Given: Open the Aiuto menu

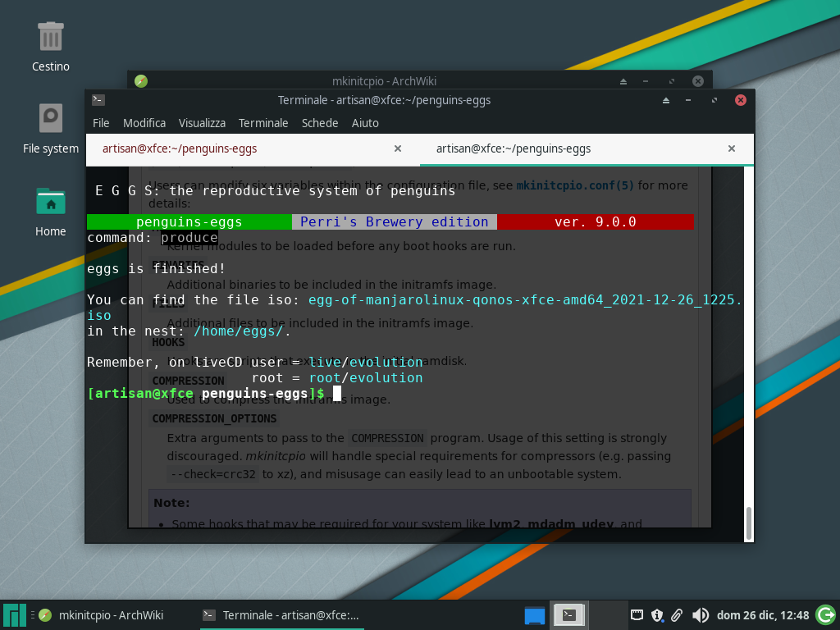Looking at the screenshot, I should click(x=365, y=123).
